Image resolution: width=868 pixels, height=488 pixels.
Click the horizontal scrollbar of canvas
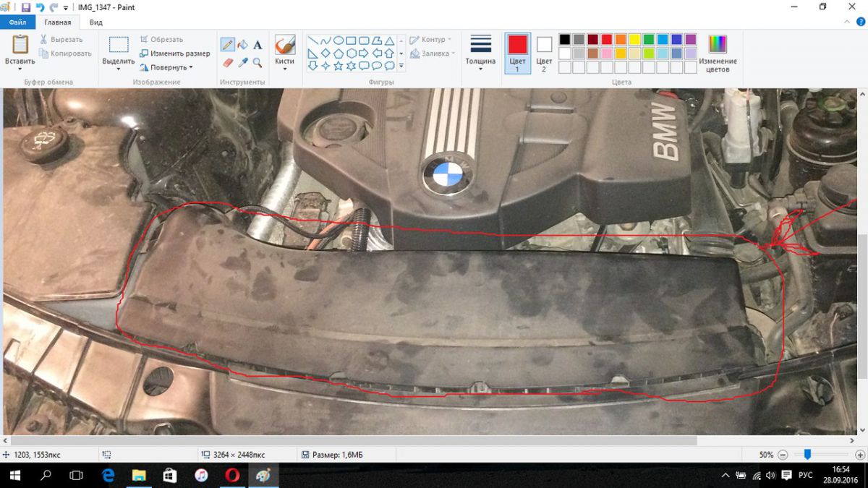353,440
